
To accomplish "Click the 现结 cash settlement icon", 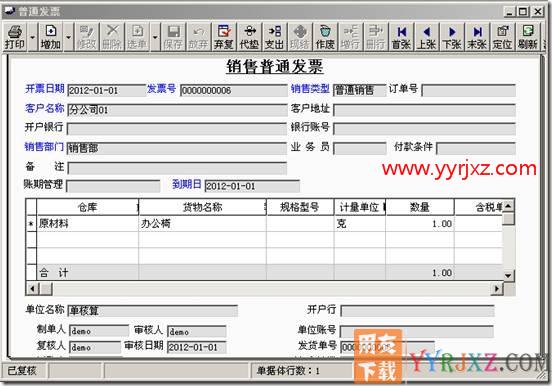I will [x=300, y=37].
